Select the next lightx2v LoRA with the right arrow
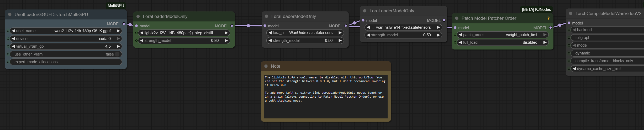644x130 pixels. (226, 33)
